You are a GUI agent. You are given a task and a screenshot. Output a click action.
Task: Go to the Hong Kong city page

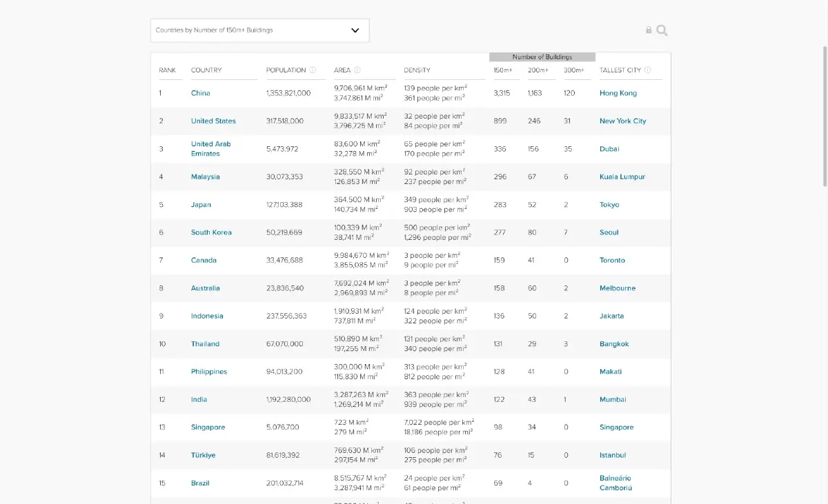pyautogui.click(x=618, y=93)
